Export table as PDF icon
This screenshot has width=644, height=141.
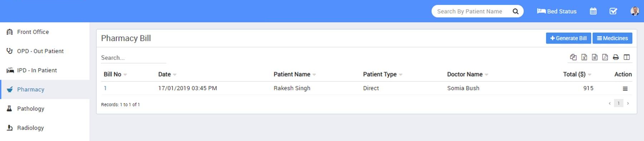click(605, 57)
